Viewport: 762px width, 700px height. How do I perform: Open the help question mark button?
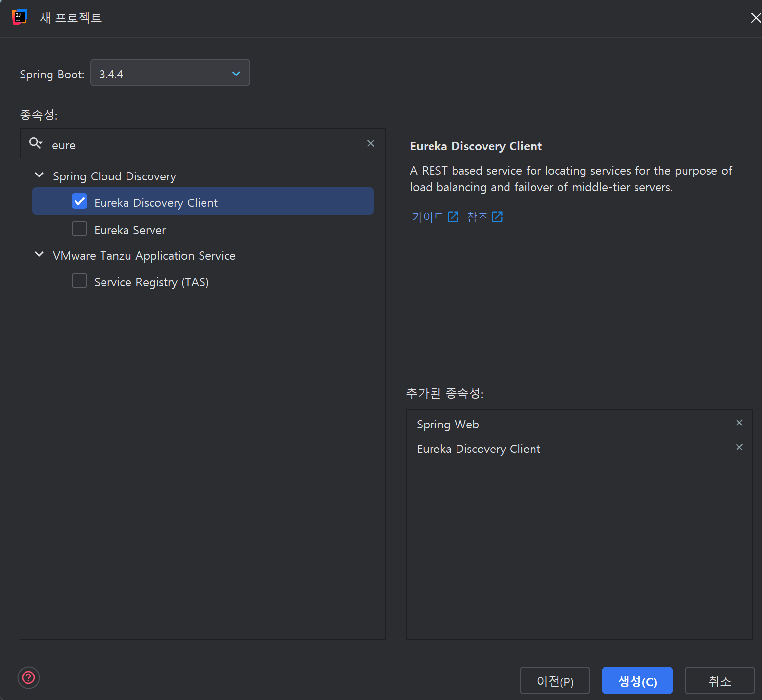tap(28, 677)
